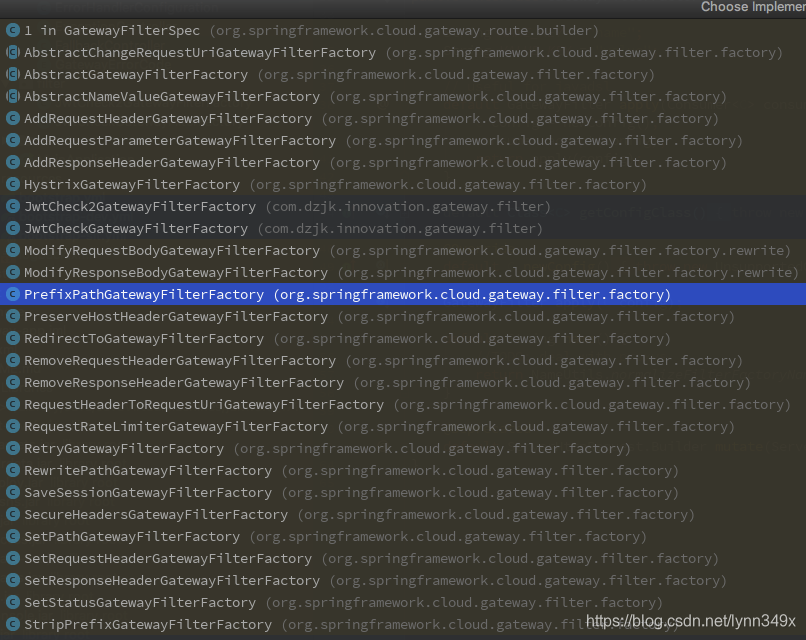
Task: Click class icon for JwtCheckGatewayFilterFactory
Action: (13, 228)
